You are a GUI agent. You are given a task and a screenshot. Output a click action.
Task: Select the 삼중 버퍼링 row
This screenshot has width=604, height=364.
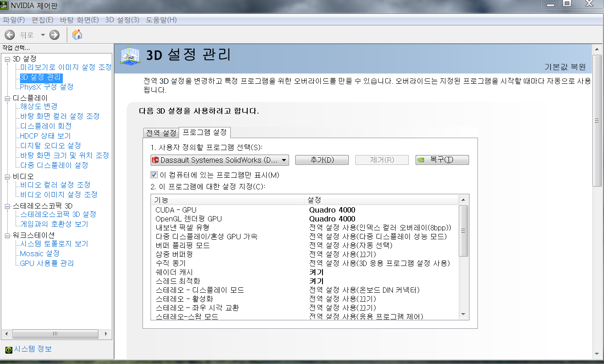[305, 254]
